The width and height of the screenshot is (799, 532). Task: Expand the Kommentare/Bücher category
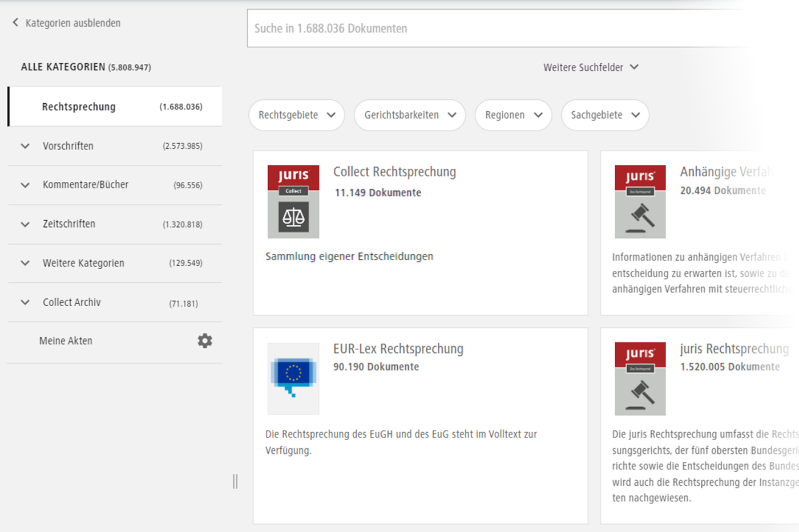tap(25, 185)
